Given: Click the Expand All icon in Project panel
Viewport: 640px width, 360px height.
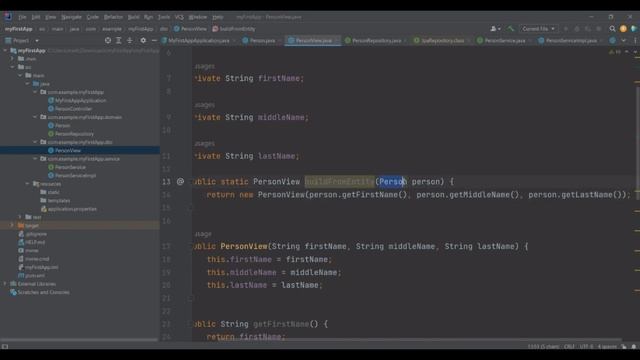Looking at the screenshot, I should click(119, 40).
